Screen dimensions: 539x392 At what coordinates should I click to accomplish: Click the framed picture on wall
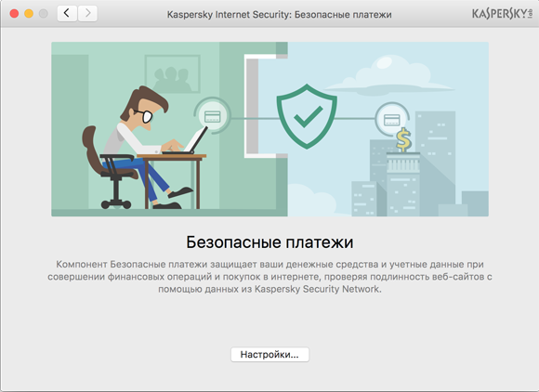click(x=173, y=74)
